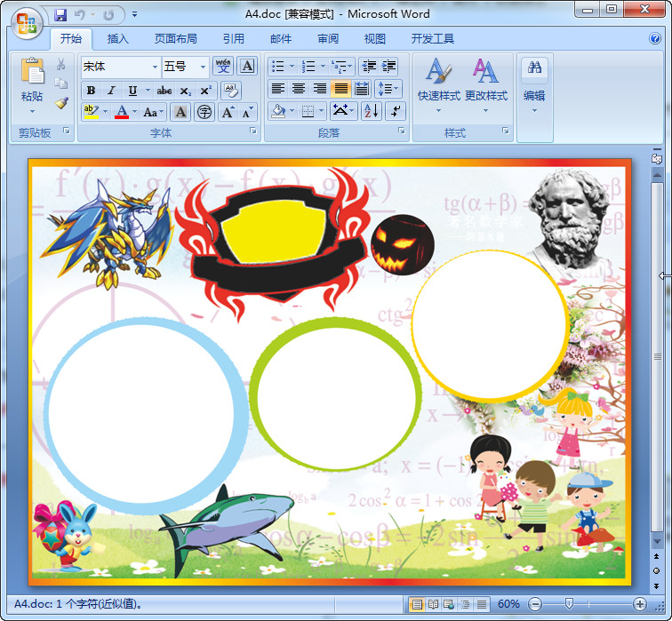The image size is (672, 621).
Task: Save the document with the floppy icon
Action: pos(60,15)
